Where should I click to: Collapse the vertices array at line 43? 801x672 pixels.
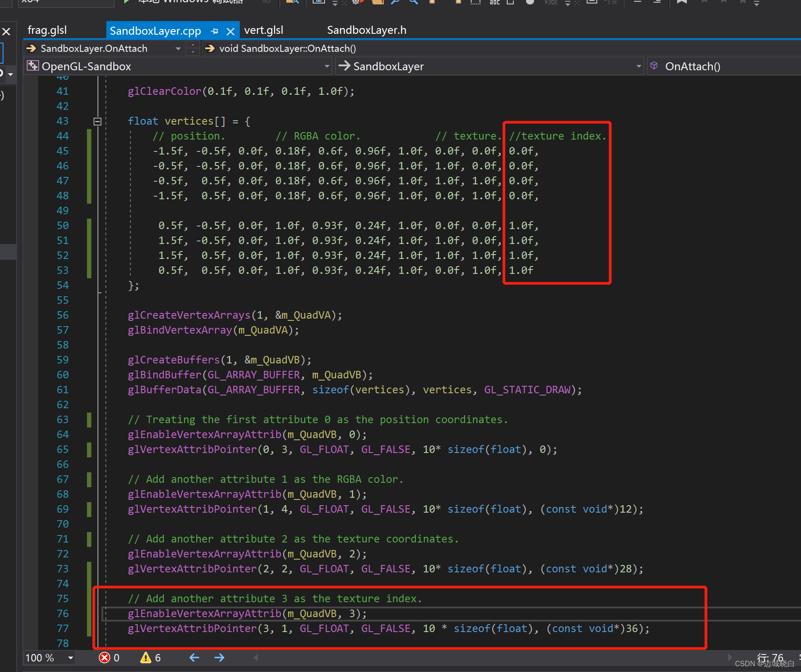97,122
